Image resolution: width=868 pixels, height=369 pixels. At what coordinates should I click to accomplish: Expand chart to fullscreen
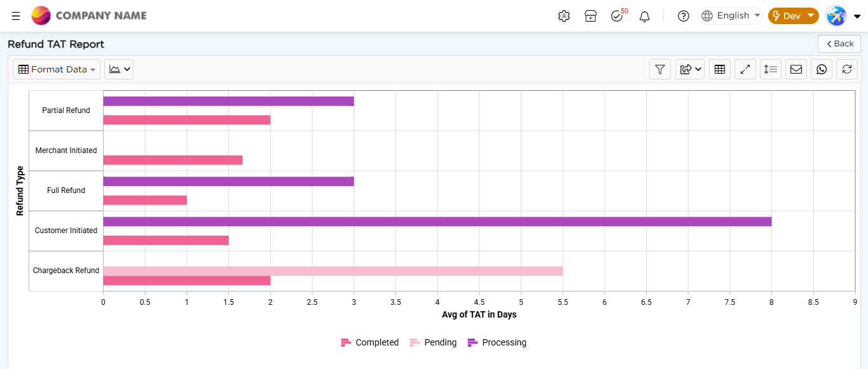click(745, 69)
